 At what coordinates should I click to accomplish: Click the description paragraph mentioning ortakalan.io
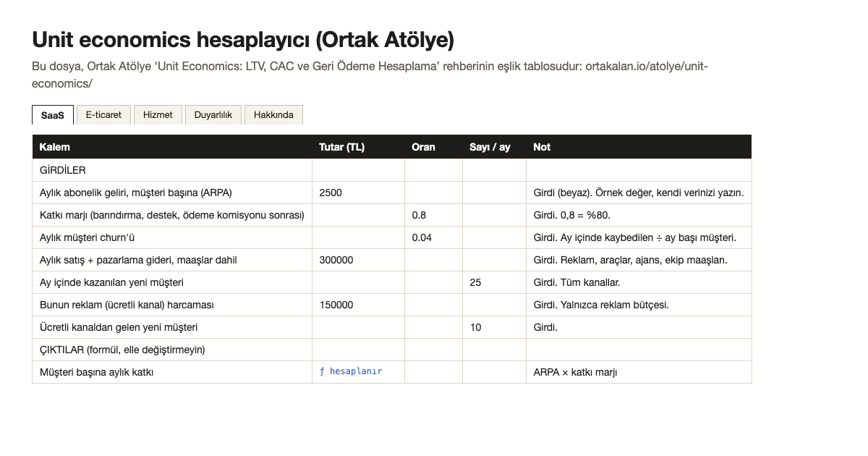click(x=370, y=75)
